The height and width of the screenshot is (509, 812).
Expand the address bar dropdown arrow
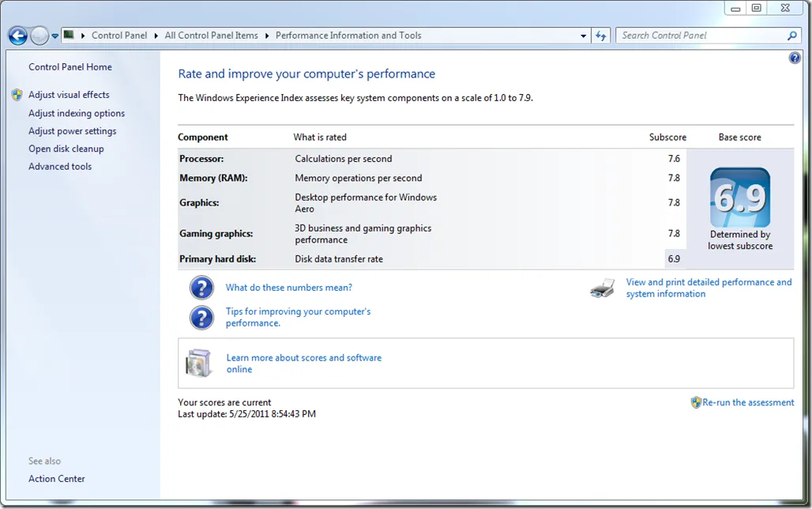click(x=583, y=36)
